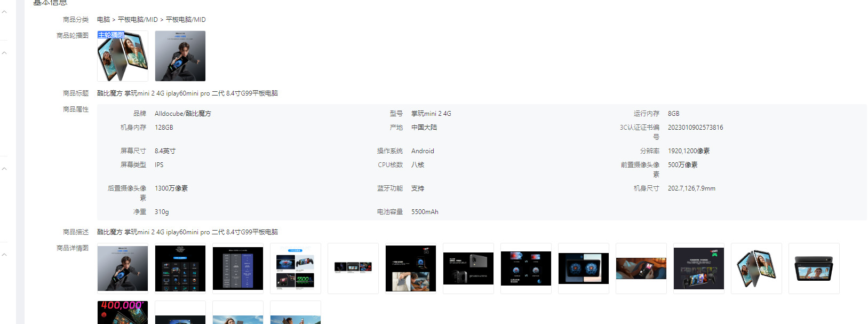
Task: Click the chevron beside the 屏幕类型 row
Action: click(x=4, y=169)
